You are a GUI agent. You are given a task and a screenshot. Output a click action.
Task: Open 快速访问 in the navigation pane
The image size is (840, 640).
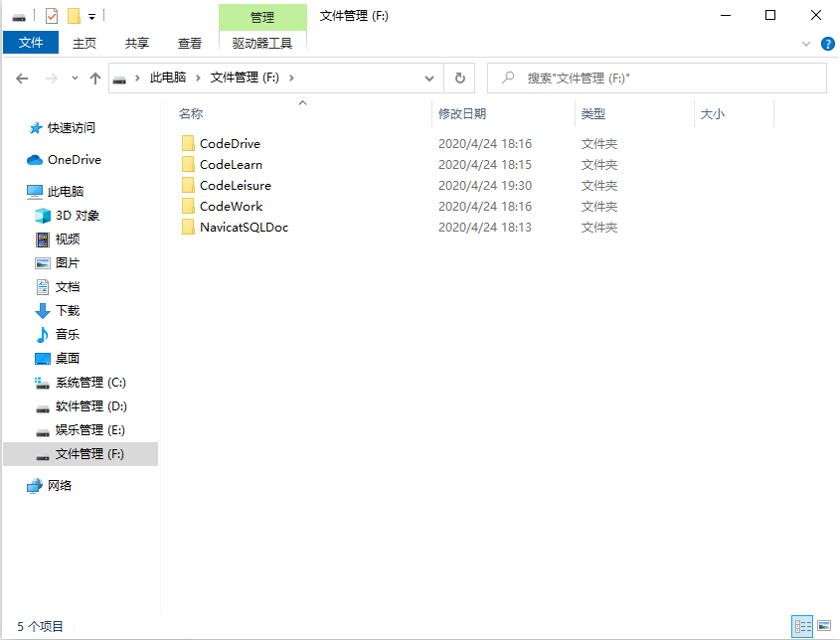tap(72, 128)
